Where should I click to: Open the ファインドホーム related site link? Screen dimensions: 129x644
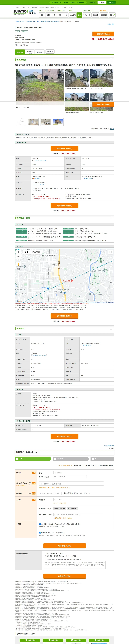(39, 184)
